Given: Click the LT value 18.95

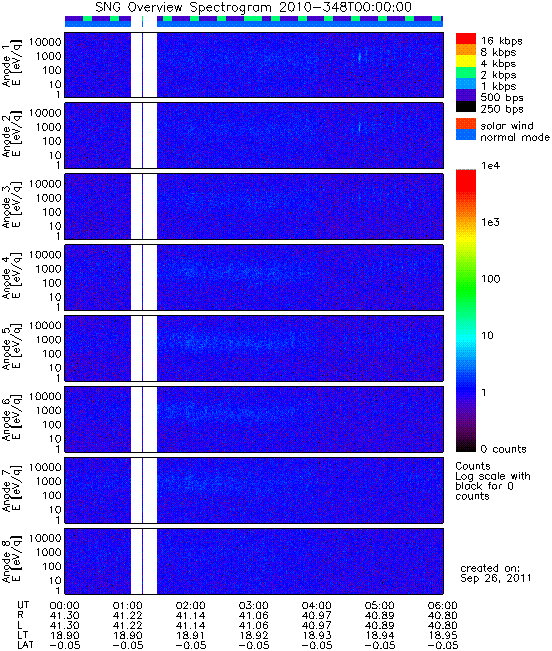Looking at the screenshot, I should point(442,636).
